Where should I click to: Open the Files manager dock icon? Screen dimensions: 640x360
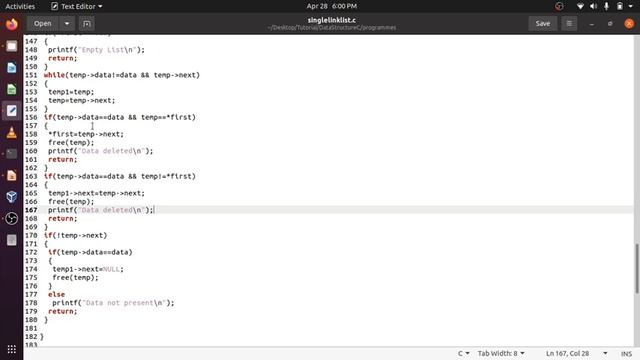tap(11, 46)
